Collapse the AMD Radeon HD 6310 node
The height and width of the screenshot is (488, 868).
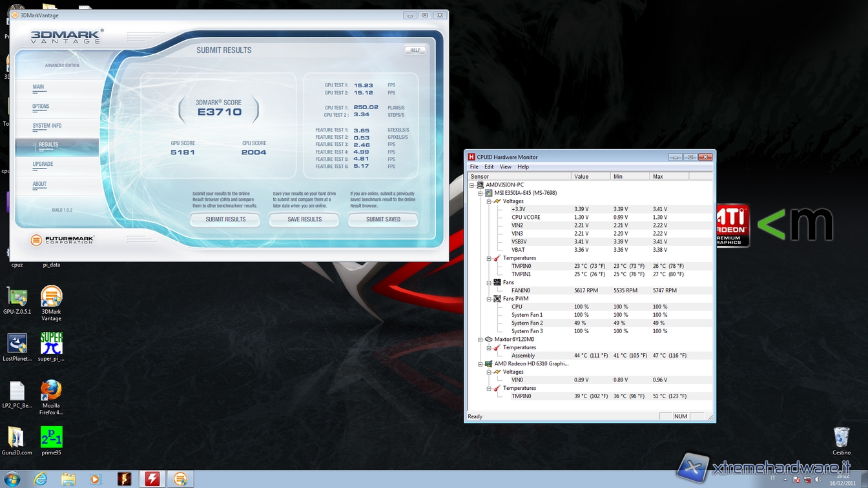tap(480, 364)
